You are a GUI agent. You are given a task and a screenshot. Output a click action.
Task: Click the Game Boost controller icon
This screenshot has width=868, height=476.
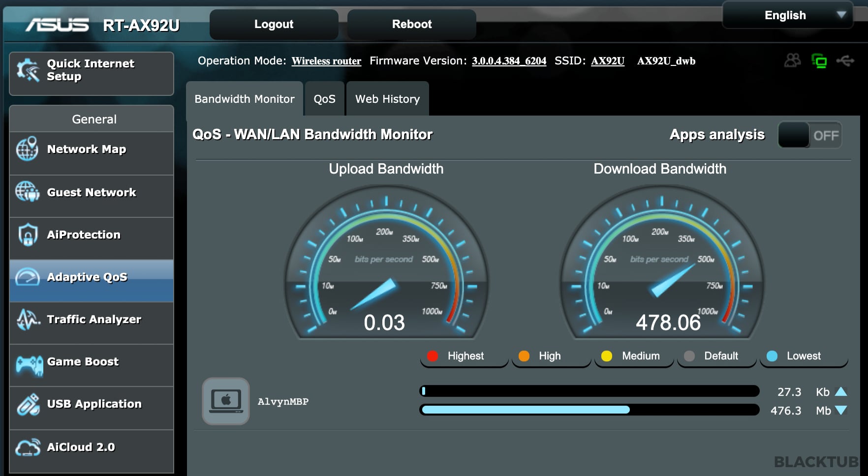(29, 366)
